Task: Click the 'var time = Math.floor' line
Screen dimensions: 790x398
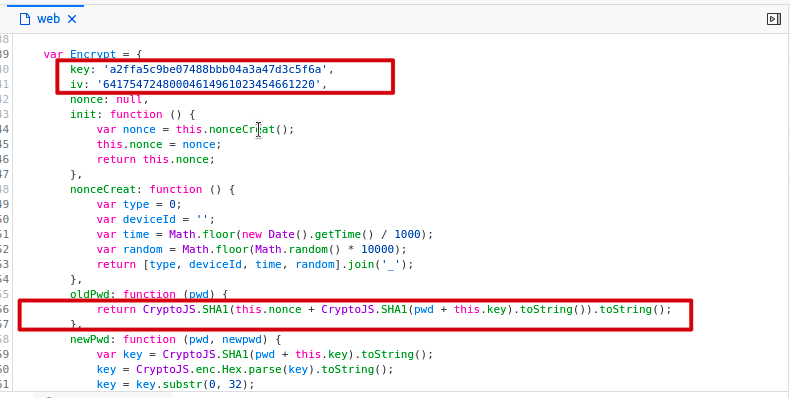Action: click(x=265, y=234)
